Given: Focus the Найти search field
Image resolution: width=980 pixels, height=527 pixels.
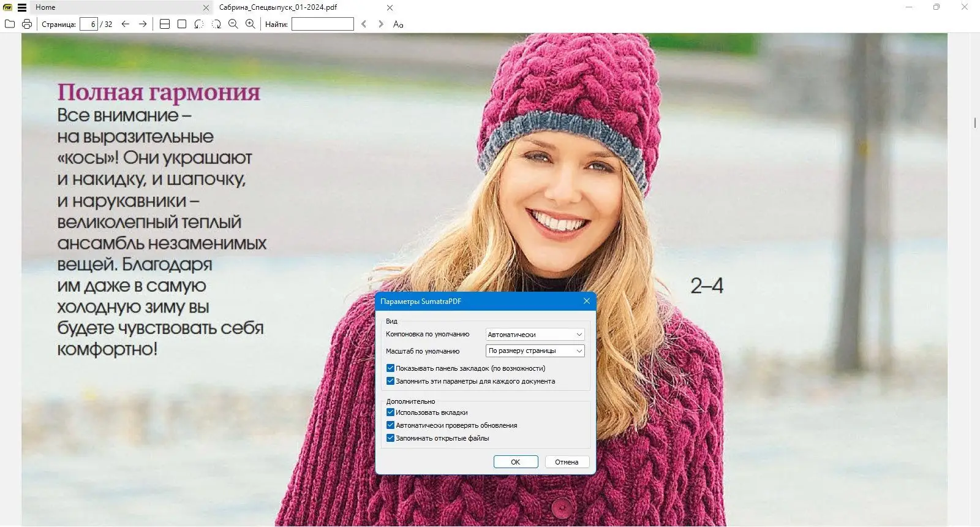Looking at the screenshot, I should (x=323, y=24).
